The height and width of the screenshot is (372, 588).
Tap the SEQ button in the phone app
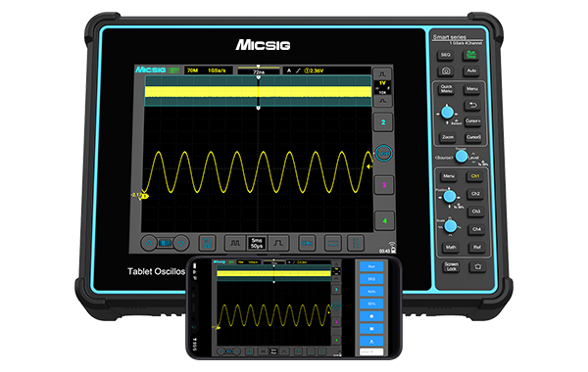click(x=371, y=279)
